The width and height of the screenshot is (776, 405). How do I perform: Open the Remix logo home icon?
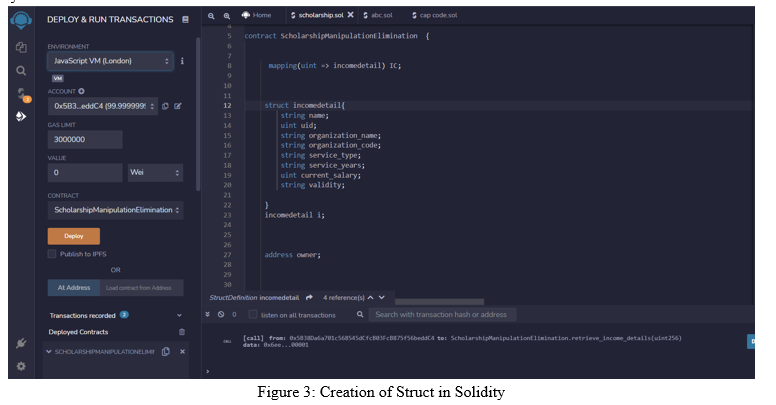(x=21, y=20)
